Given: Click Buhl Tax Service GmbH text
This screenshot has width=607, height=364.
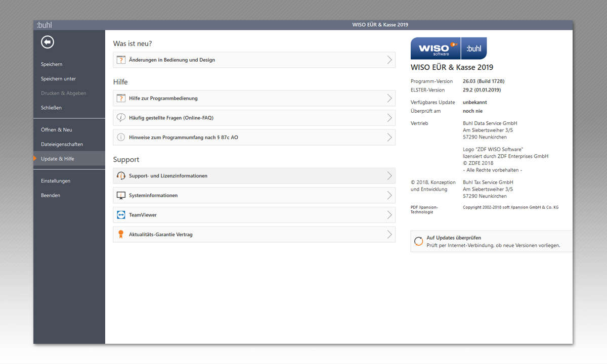Looking at the screenshot, I should pyautogui.click(x=488, y=183).
